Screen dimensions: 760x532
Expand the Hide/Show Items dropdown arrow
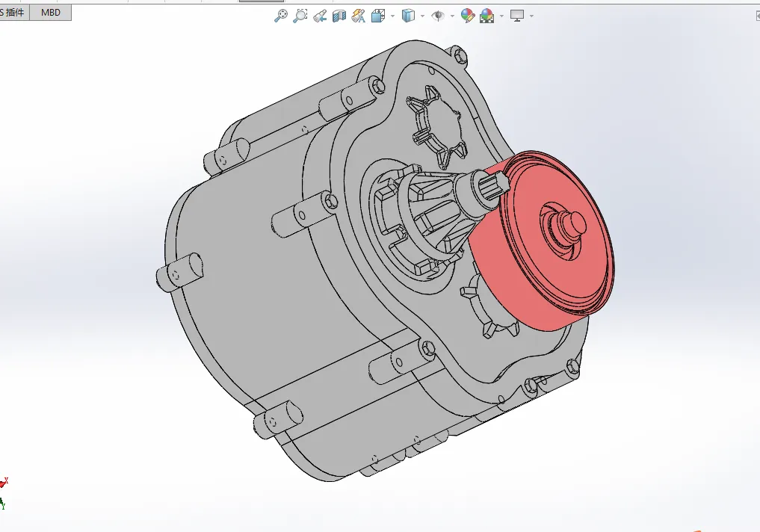pyautogui.click(x=452, y=16)
